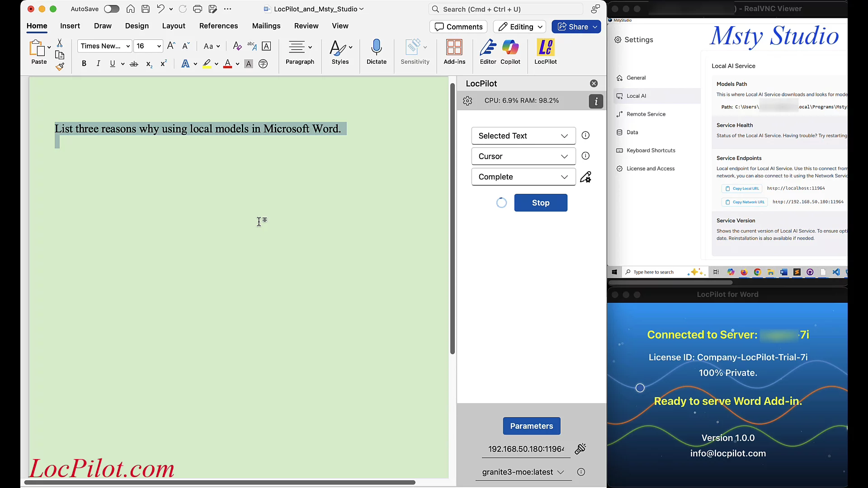
Task: Click the Stop button in LocPilot
Action: click(541, 203)
